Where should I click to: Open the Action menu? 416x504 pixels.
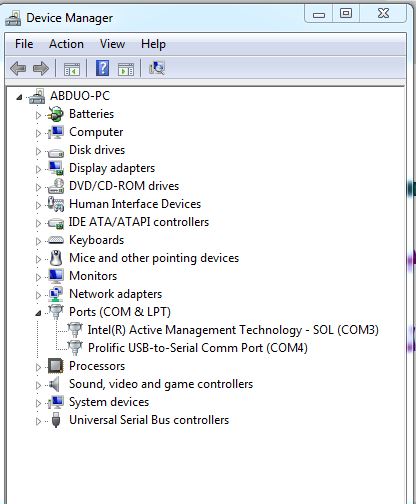[x=66, y=44]
